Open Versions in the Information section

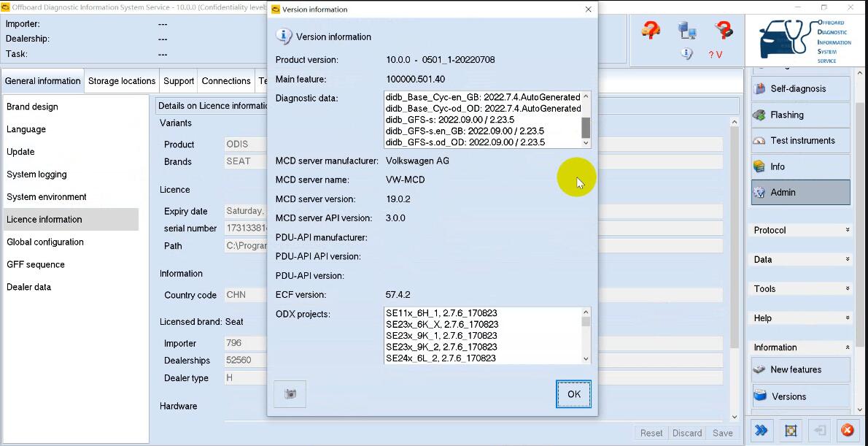click(x=800, y=396)
